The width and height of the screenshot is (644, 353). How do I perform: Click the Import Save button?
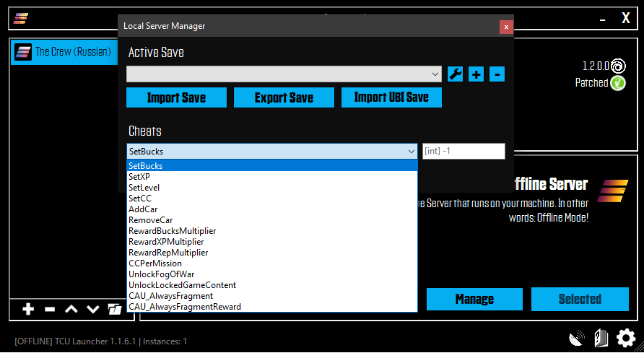(176, 97)
